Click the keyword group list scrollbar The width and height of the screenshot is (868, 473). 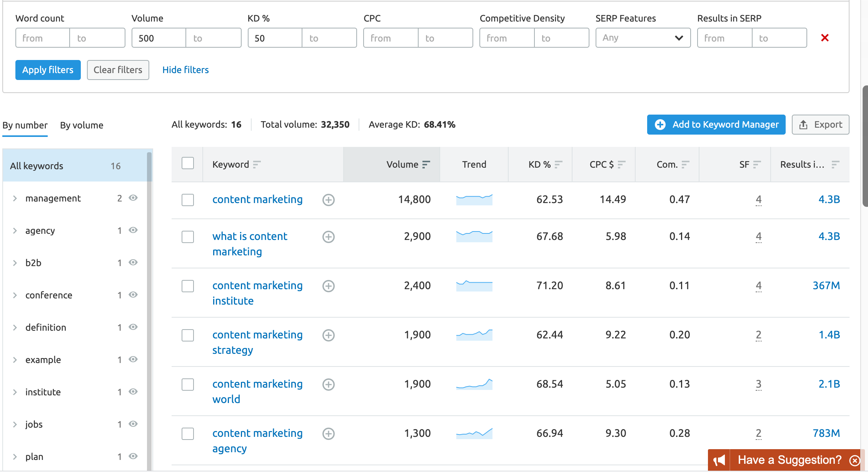click(149, 308)
